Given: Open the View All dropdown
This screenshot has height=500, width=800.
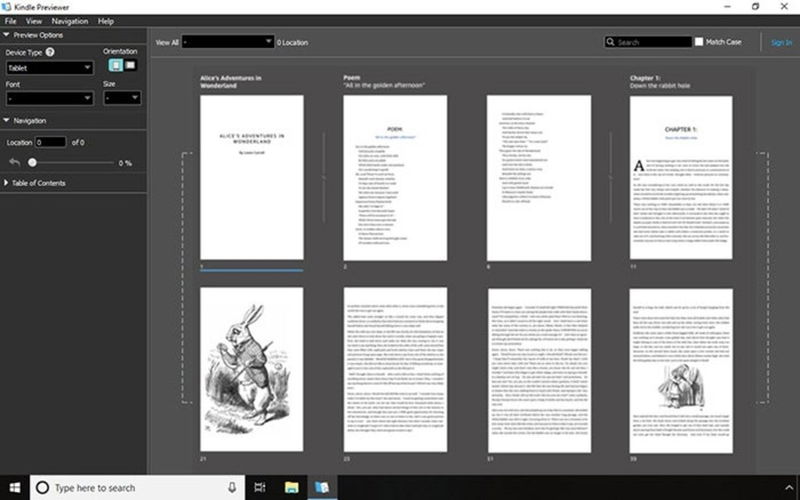Looking at the screenshot, I should pos(228,42).
